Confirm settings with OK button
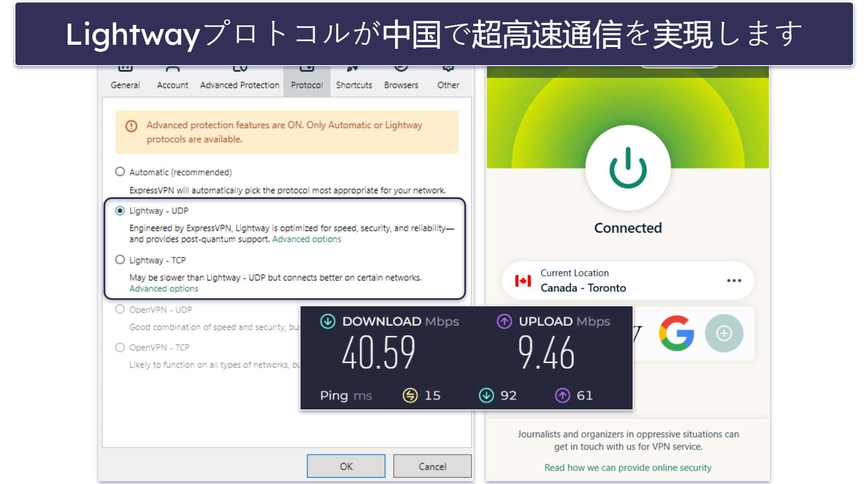Image resolution: width=868 pixels, height=484 pixels. pyautogui.click(x=346, y=466)
